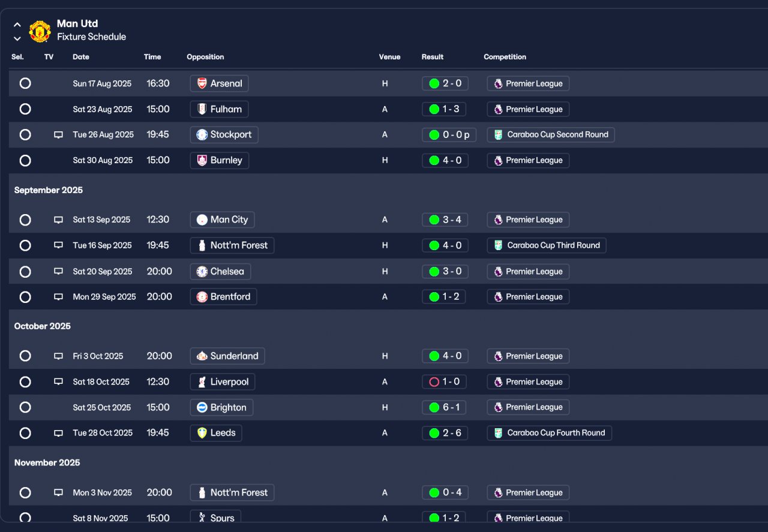
Task: Click TV icon on Tue 16 Sep row
Action: 58,245
